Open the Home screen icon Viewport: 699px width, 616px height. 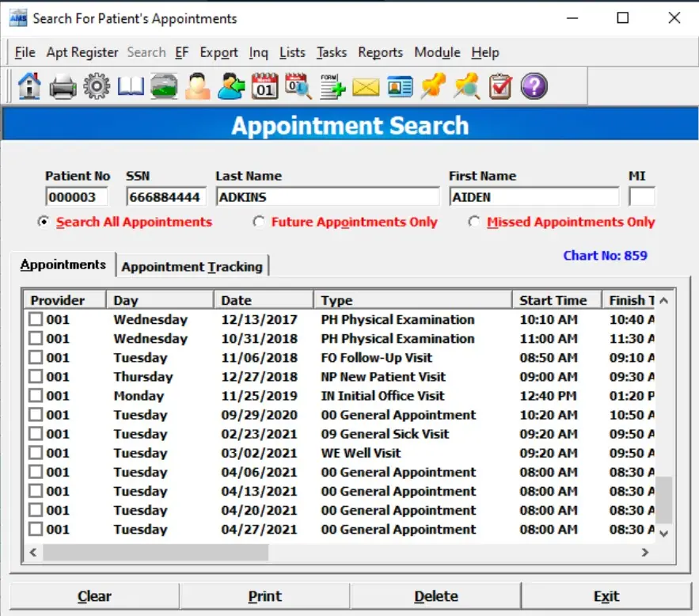pyautogui.click(x=28, y=86)
